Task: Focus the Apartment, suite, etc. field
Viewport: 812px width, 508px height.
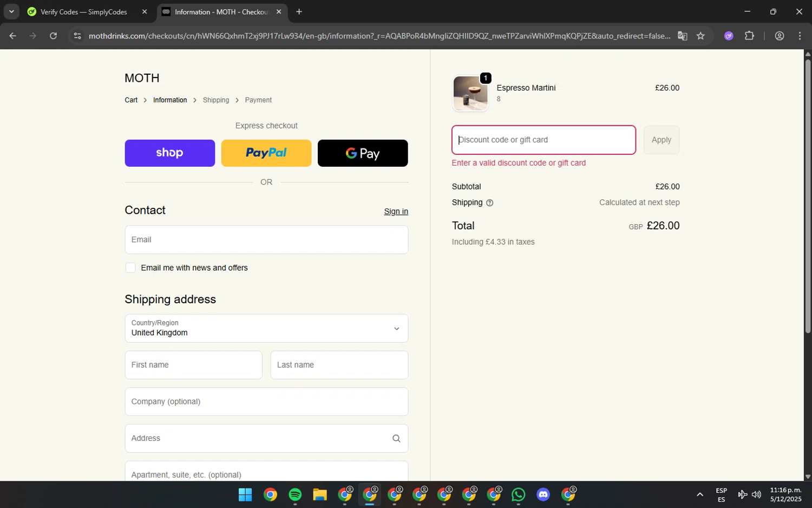Action: 266,471
